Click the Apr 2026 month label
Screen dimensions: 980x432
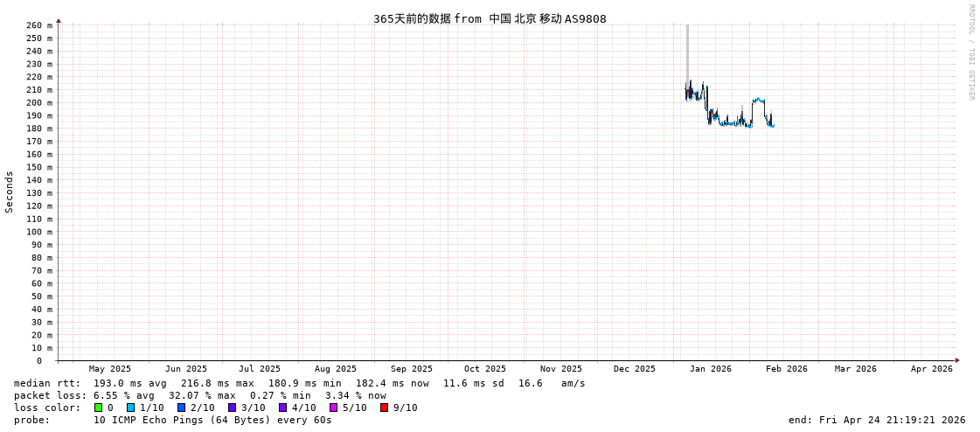(x=931, y=369)
